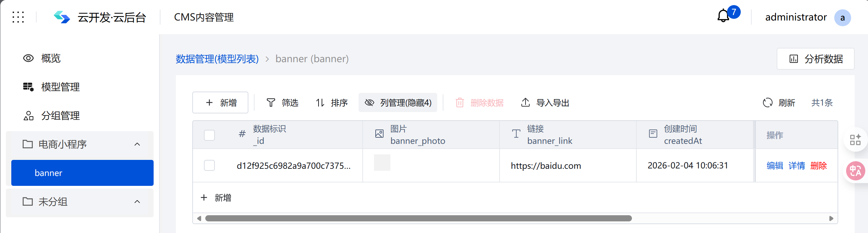Click the 分析数据 button

coord(816,59)
